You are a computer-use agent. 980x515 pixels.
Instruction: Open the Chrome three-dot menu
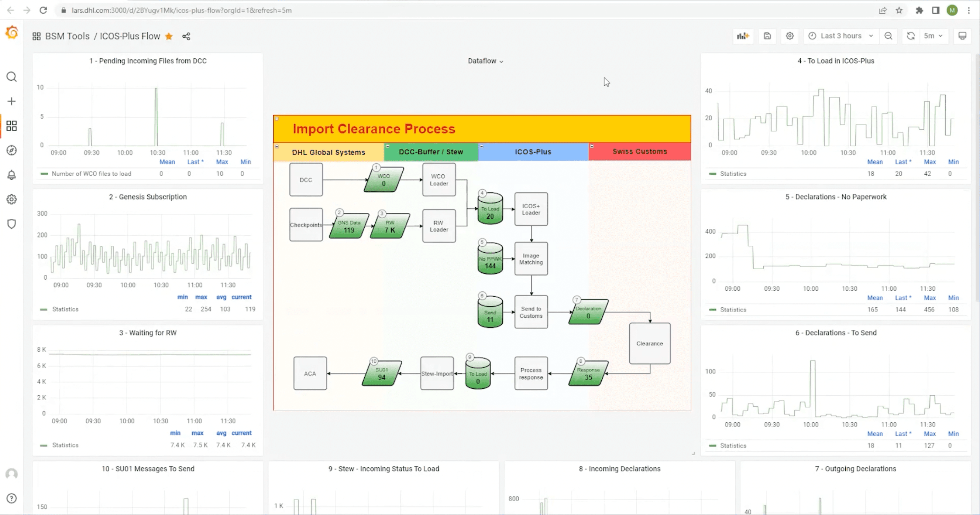pyautogui.click(x=969, y=10)
